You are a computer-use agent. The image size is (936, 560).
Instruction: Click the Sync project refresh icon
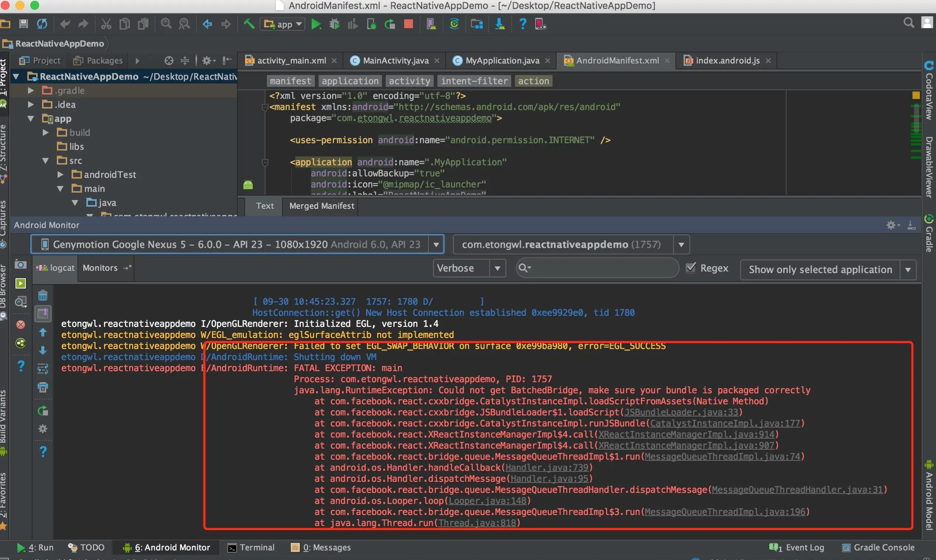[x=42, y=24]
